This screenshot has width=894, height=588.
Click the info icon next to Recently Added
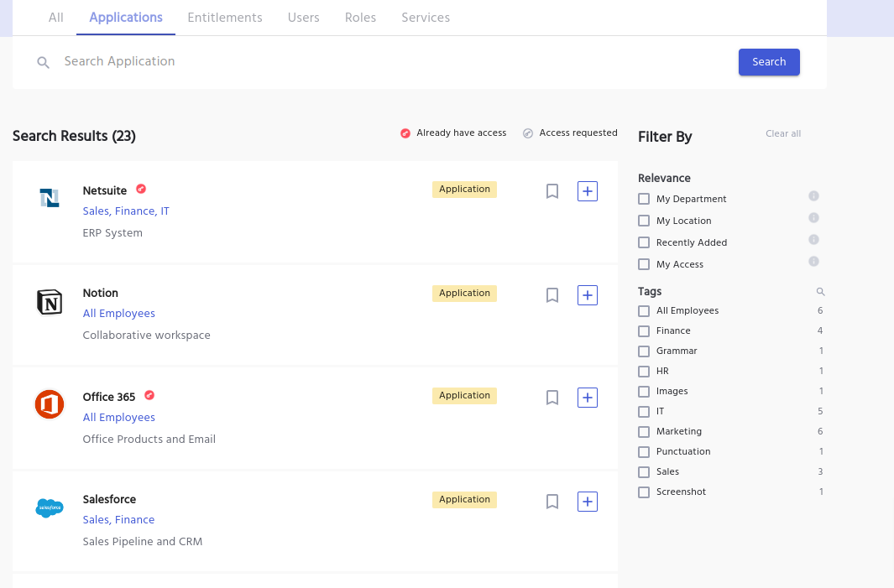813,240
